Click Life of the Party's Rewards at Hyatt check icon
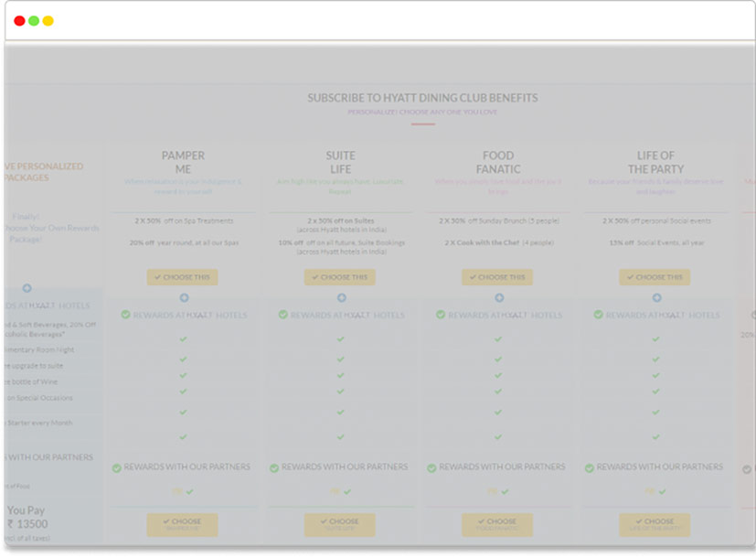 pos(599,315)
